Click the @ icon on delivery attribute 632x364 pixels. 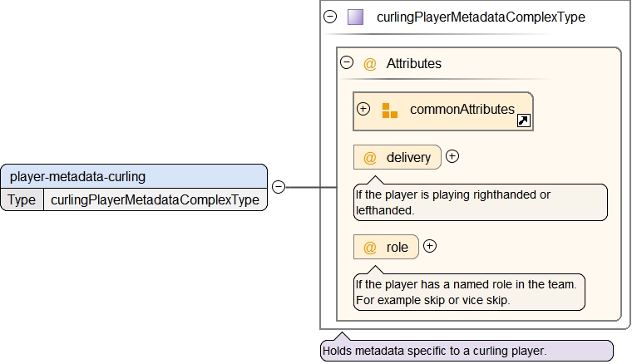[x=370, y=157]
